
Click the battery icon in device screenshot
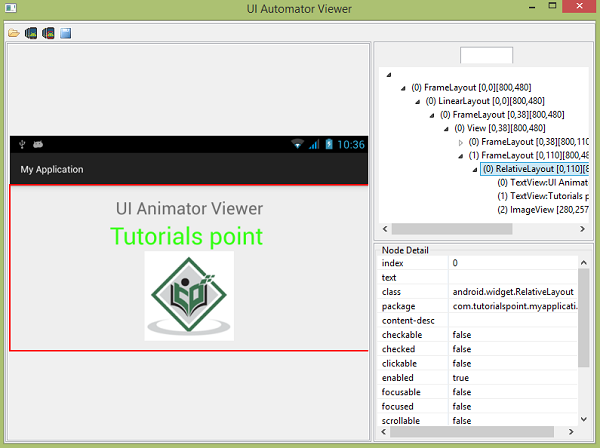click(329, 144)
